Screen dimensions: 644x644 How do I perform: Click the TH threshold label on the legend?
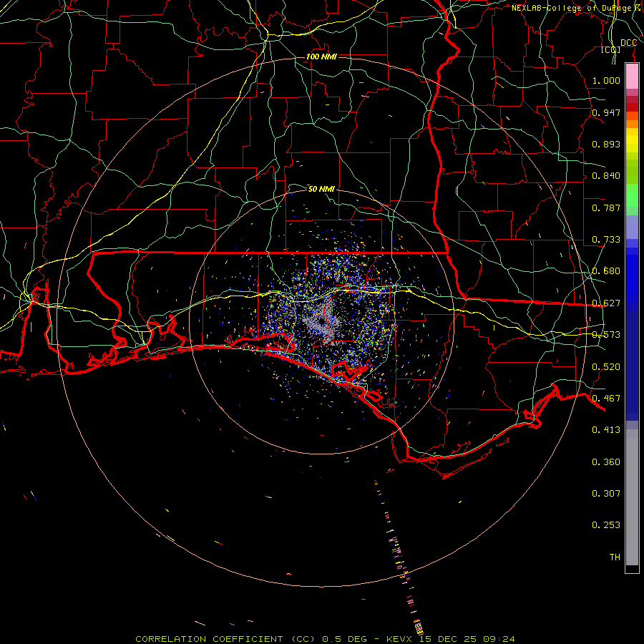(x=614, y=557)
